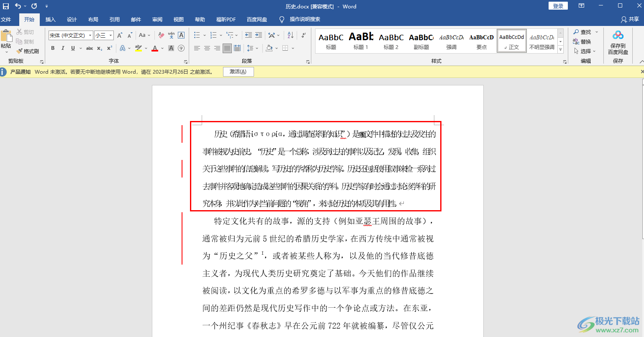644x337 pixels.
Task: Apply distributed alignment to paragraph
Action: point(237,49)
